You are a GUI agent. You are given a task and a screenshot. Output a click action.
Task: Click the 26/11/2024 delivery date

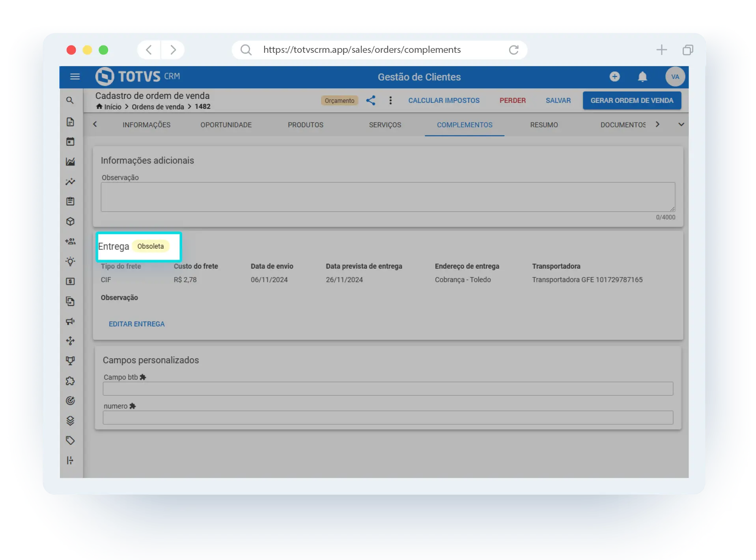pos(344,280)
